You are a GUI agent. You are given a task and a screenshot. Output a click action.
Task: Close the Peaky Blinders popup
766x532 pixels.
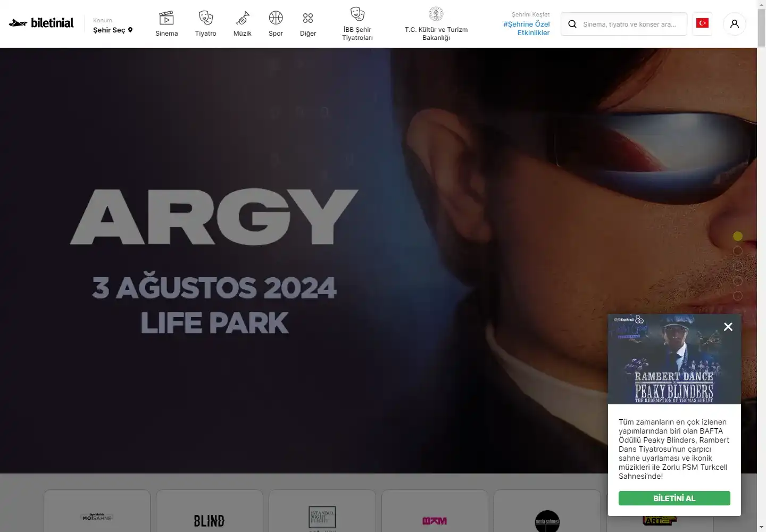[728, 327]
